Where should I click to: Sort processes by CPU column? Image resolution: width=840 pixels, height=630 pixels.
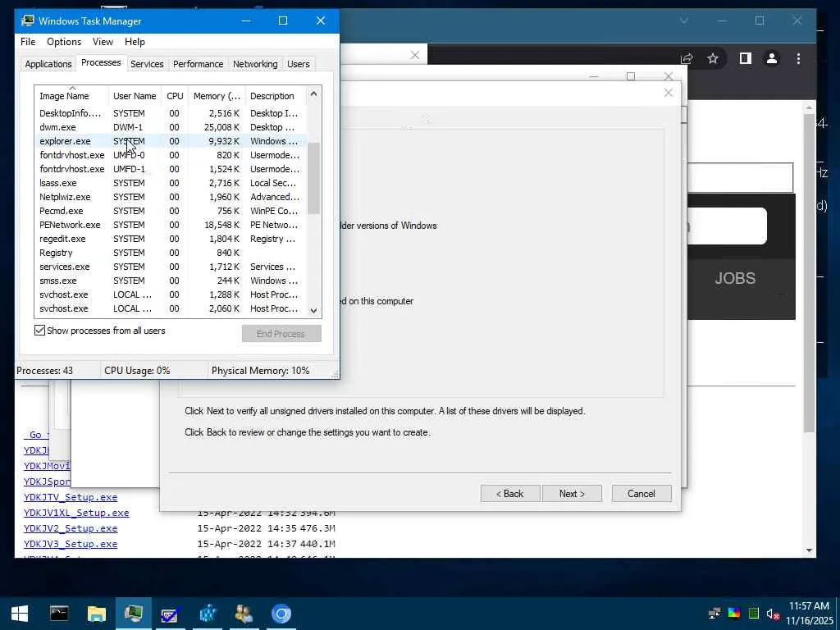tap(175, 96)
